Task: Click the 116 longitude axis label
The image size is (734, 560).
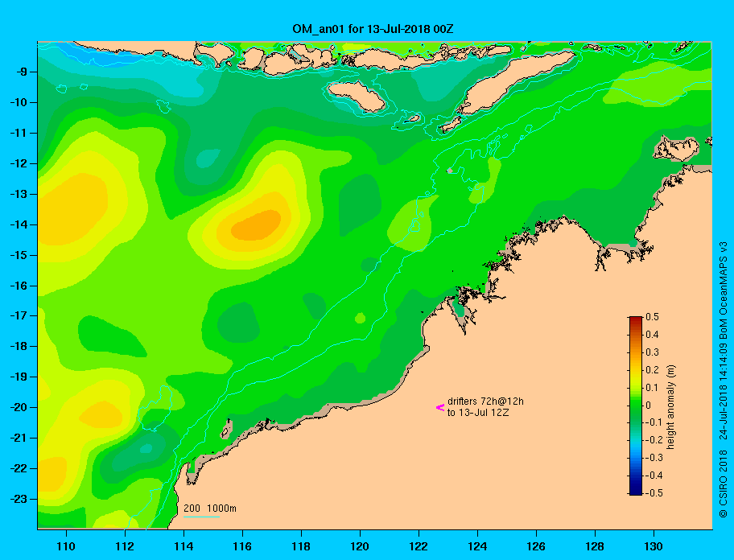Action: tap(242, 546)
